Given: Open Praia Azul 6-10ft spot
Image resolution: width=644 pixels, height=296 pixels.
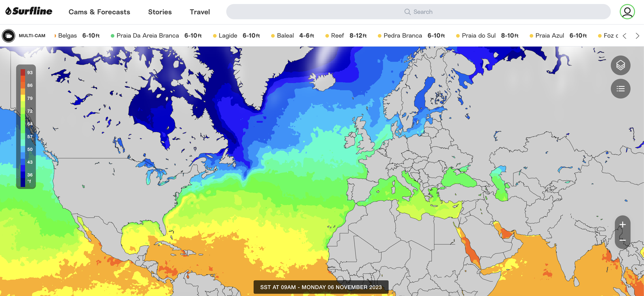Looking at the screenshot, I should tap(558, 36).
